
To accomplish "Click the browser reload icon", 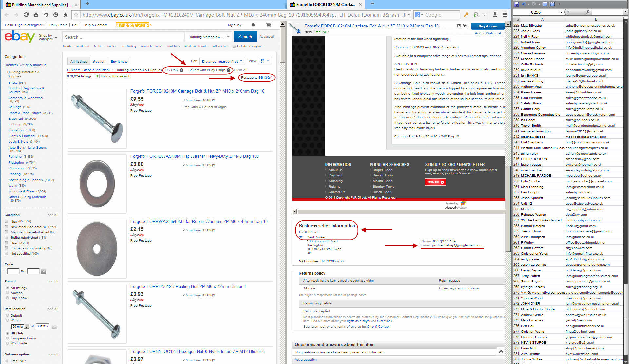I will coord(26,15).
